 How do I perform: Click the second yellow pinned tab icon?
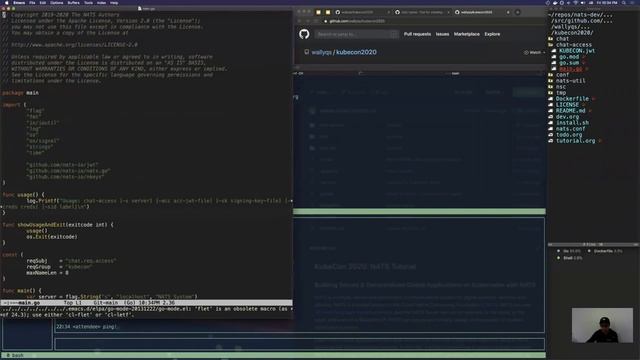pyautogui.click(x=328, y=12)
